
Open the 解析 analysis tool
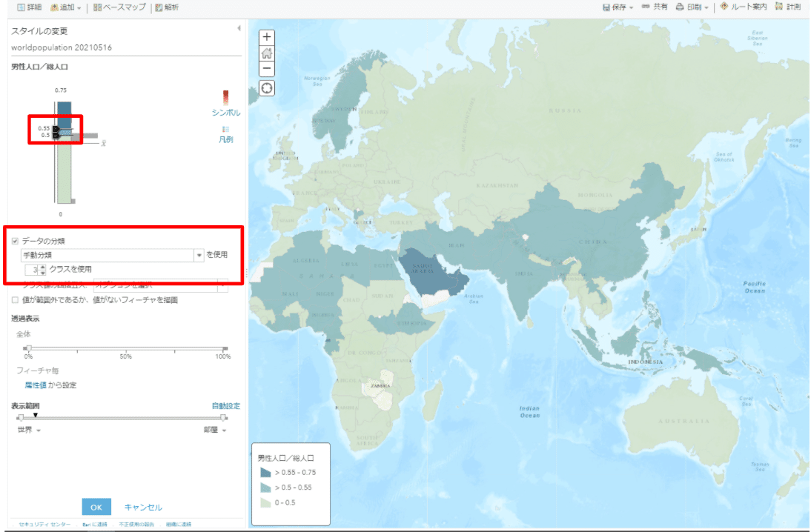click(167, 7)
